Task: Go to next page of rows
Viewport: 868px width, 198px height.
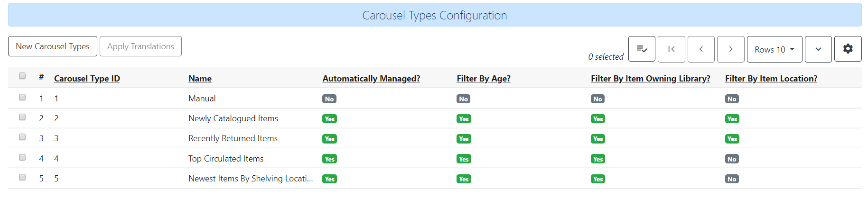Action: tap(730, 49)
